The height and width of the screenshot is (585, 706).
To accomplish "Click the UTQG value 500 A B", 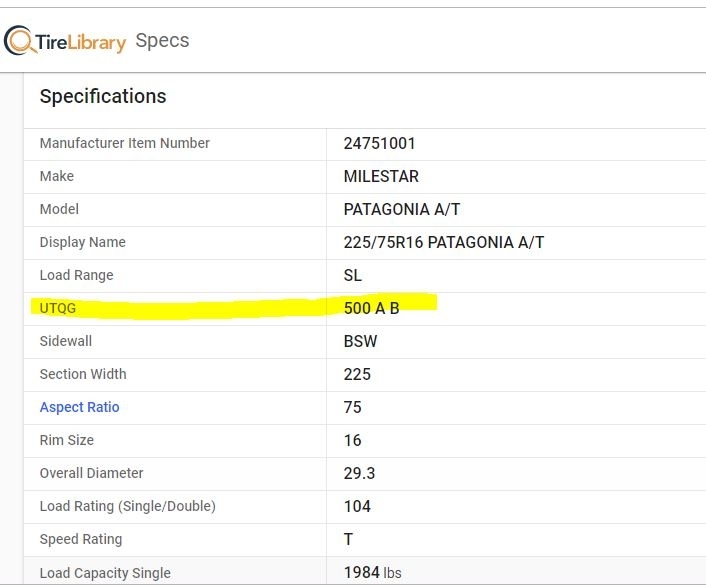I will (371, 308).
